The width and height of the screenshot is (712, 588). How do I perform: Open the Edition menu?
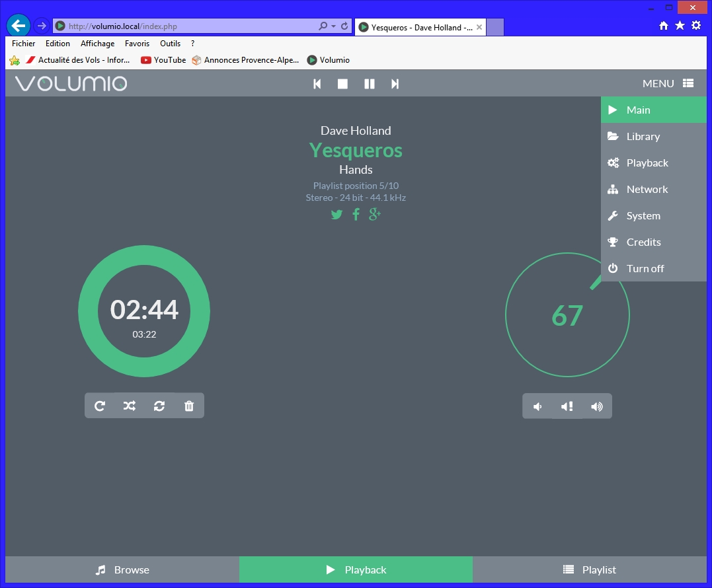tap(58, 44)
